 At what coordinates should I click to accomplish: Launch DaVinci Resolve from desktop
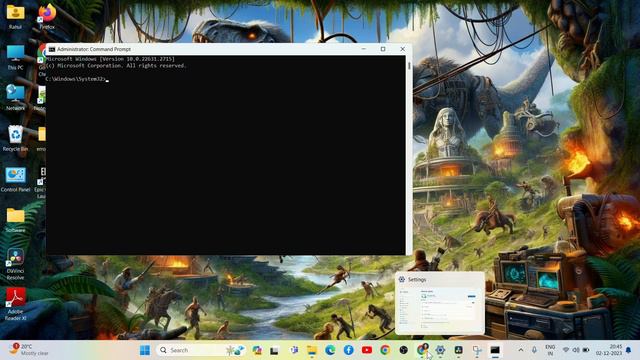[x=15, y=264]
